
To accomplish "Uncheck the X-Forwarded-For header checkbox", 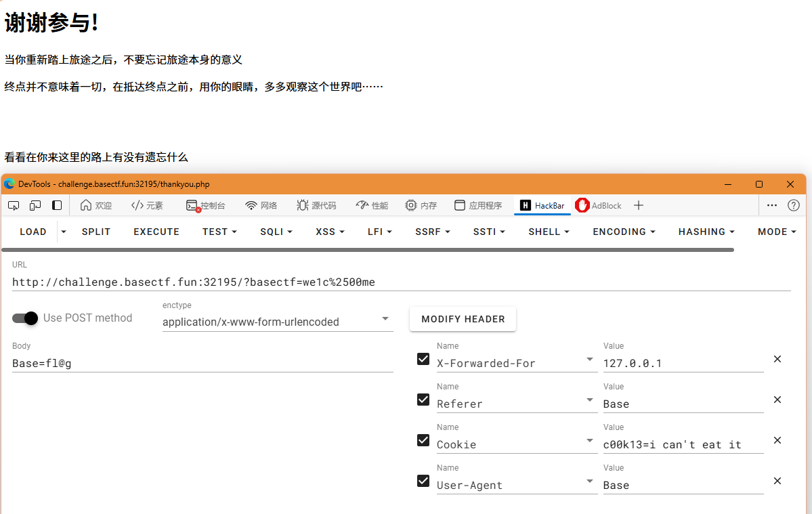I will [x=423, y=359].
